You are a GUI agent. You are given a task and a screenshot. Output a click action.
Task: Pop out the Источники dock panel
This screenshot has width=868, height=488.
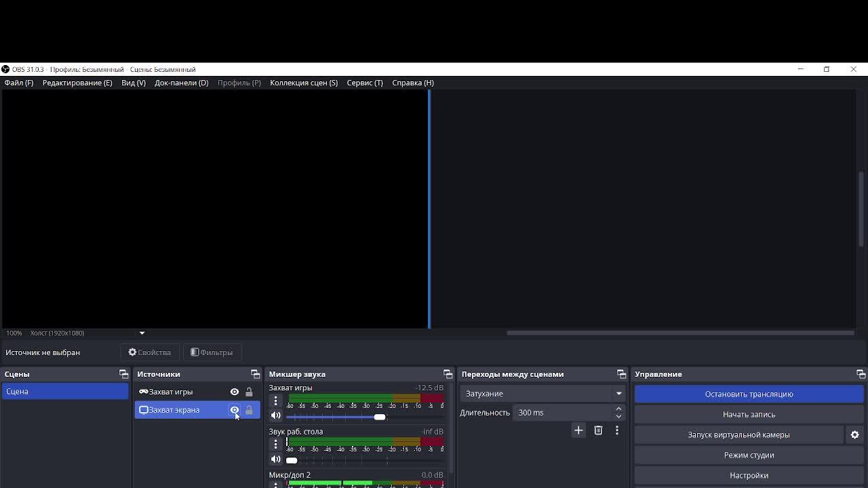[255, 374]
